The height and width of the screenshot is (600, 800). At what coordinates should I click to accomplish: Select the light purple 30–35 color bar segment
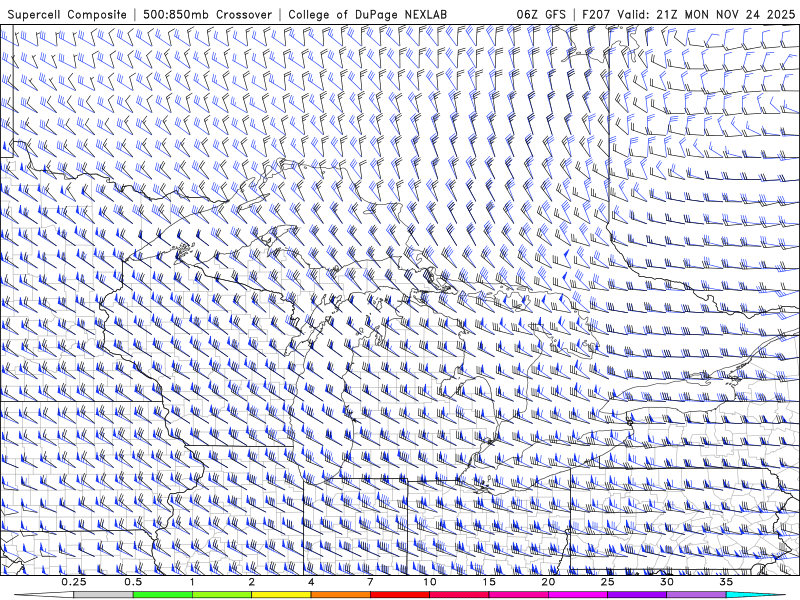(696, 595)
